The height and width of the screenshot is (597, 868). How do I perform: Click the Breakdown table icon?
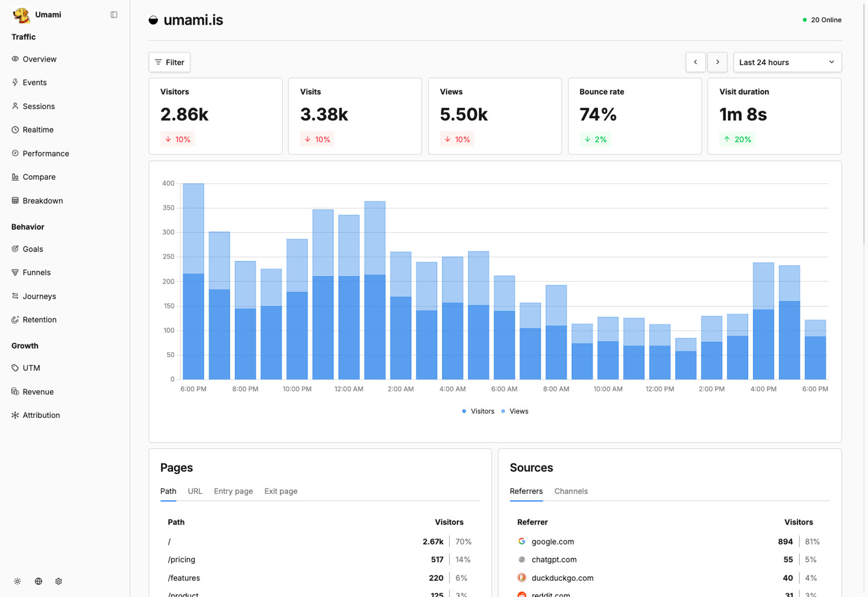tap(15, 201)
